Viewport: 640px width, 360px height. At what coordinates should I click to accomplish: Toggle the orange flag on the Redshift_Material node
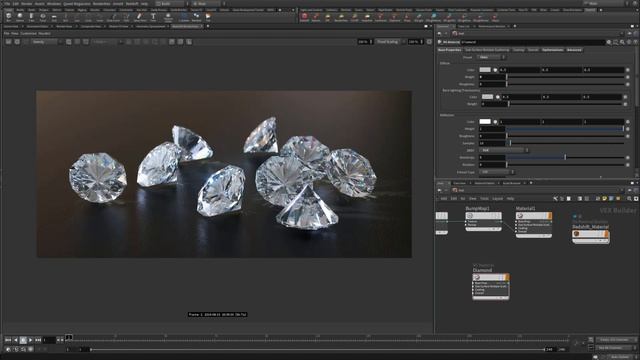tap(607, 234)
